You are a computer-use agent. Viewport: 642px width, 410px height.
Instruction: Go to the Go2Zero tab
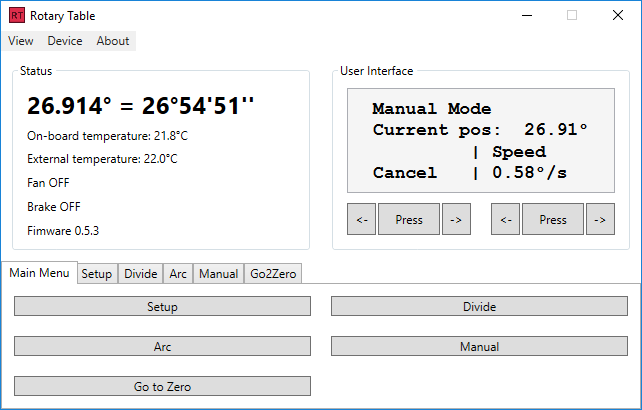point(272,274)
